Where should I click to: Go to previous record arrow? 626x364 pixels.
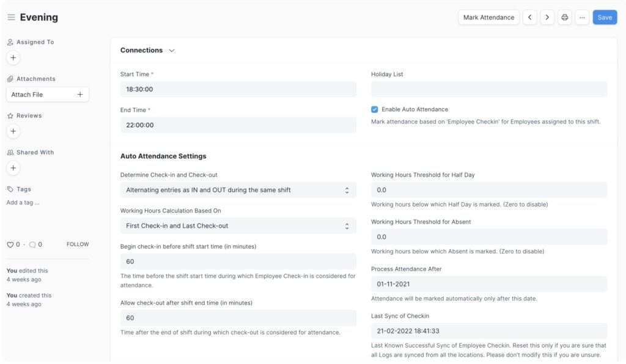(x=530, y=17)
